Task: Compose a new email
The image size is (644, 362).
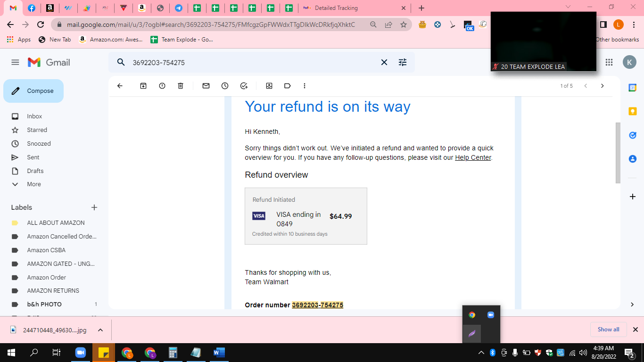Action: 33,91
